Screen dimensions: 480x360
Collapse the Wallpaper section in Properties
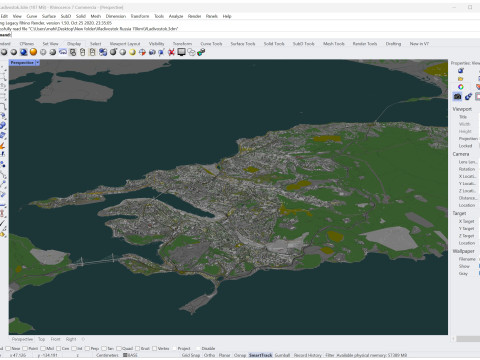tap(463, 251)
